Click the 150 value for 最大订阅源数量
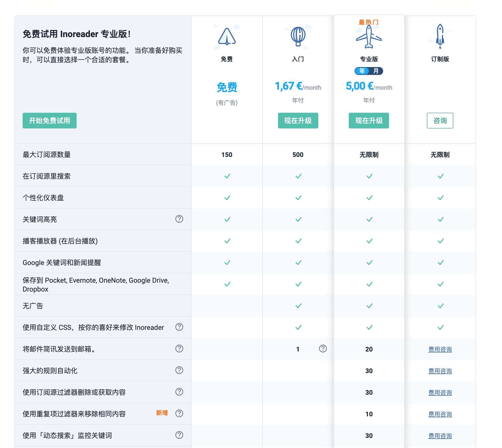The image size is (502, 448). (x=227, y=155)
